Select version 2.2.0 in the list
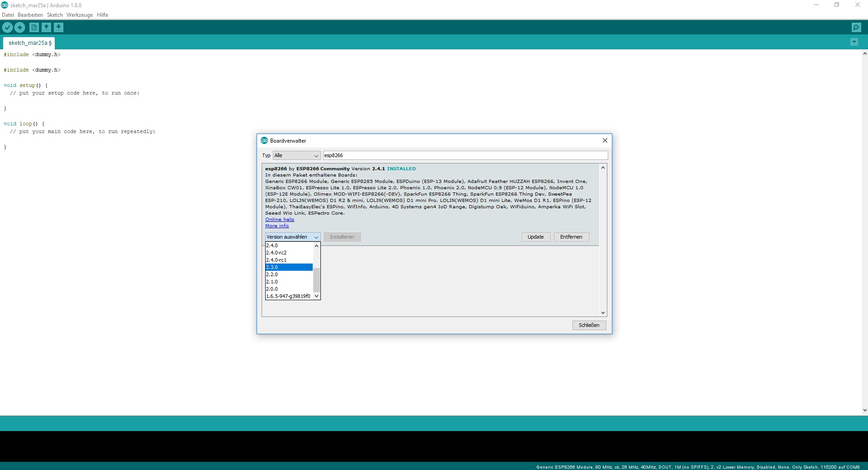 [x=289, y=274]
